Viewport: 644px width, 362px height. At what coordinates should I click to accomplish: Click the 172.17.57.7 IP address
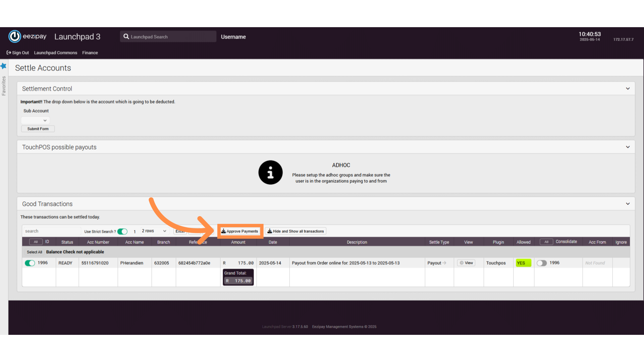(624, 40)
